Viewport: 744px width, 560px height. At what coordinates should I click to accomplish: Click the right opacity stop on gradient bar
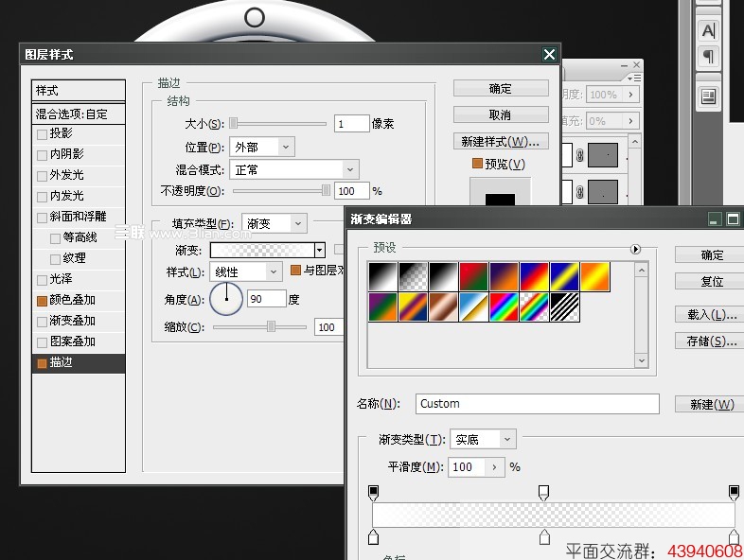(x=734, y=493)
